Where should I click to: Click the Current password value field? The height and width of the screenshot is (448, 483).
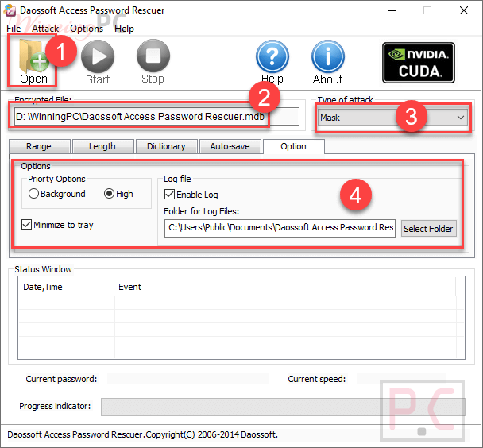point(188,379)
